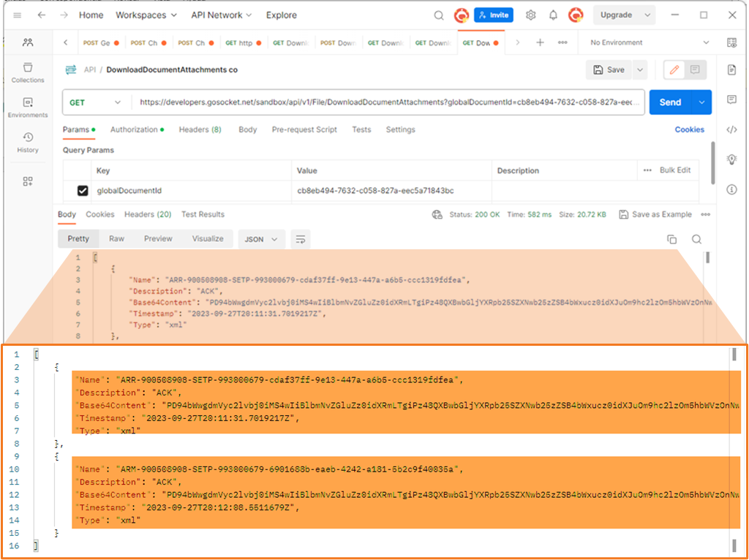Open the request info icon
Screen dimensions: 749x560
pos(731,189)
